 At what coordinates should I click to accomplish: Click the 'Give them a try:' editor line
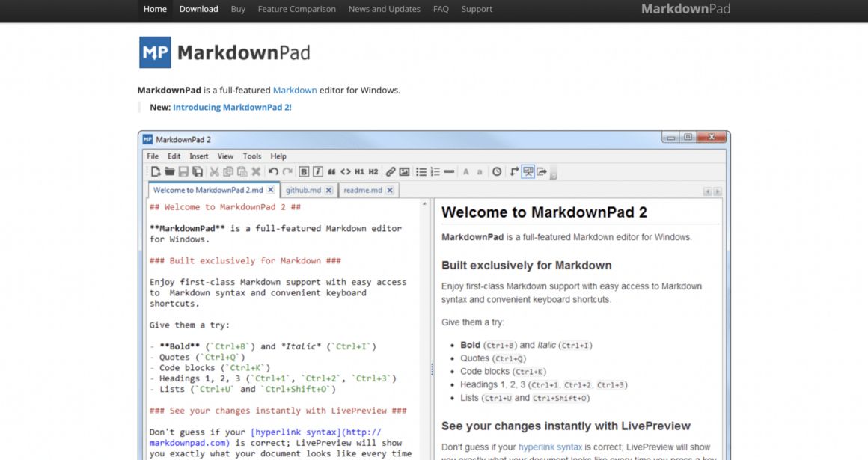coord(189,325)
